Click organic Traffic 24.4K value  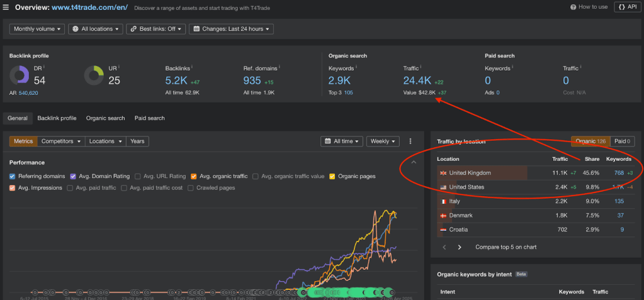417,81
